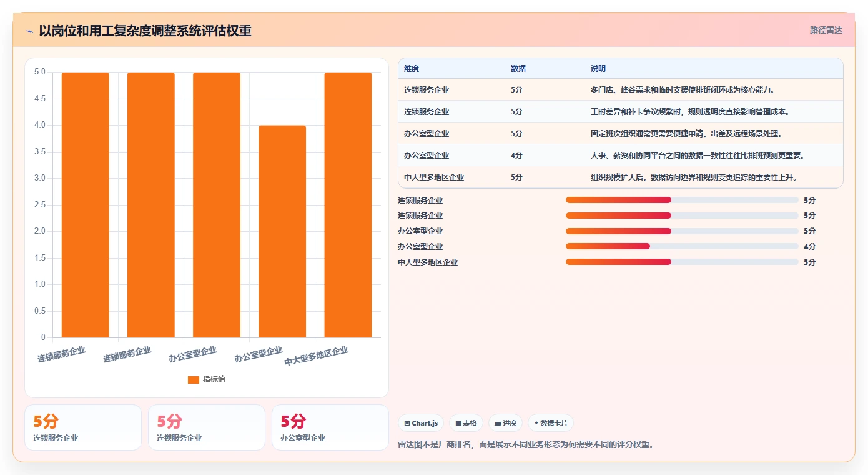Screen dimensions: 868x475
Task: Toggle the 指标值 legend swatch
Action: pos(194,379)
